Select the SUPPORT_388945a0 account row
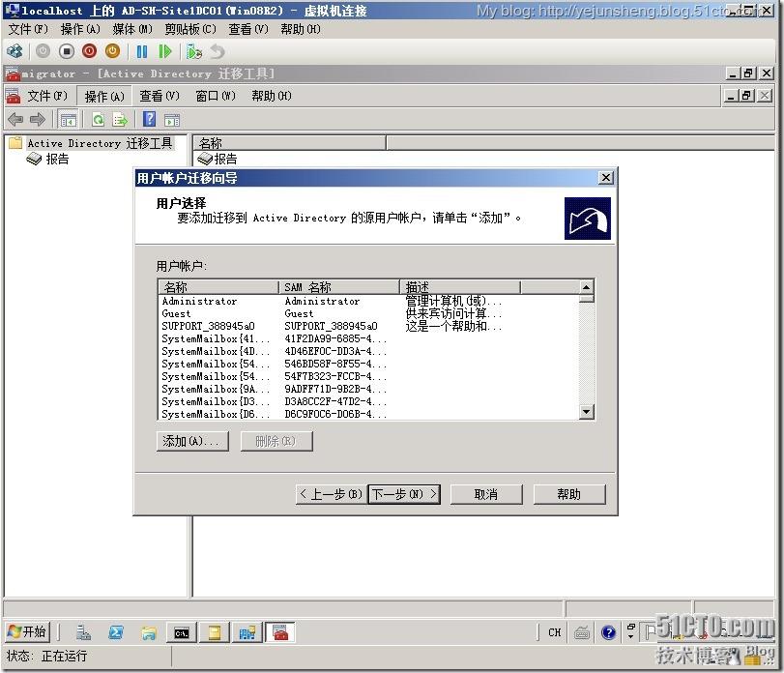Screen dimensions: 784x673 coord(368,326)
